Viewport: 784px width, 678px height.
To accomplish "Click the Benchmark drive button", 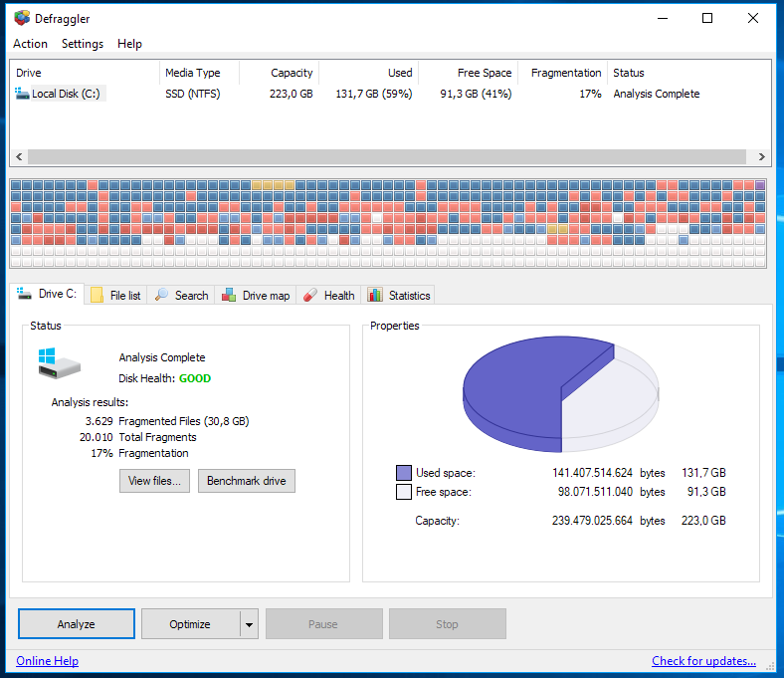I will [247, 481].
